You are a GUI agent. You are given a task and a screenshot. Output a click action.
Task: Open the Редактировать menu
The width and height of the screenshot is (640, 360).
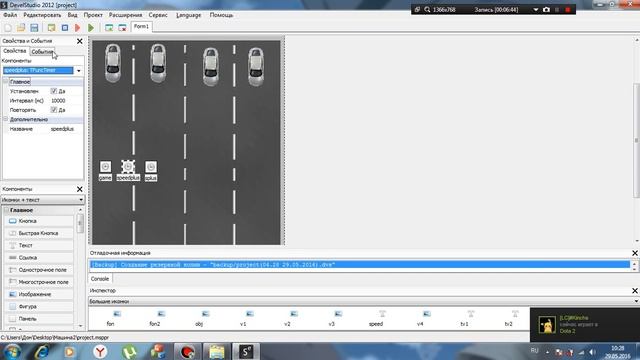[x=42, y=15]
